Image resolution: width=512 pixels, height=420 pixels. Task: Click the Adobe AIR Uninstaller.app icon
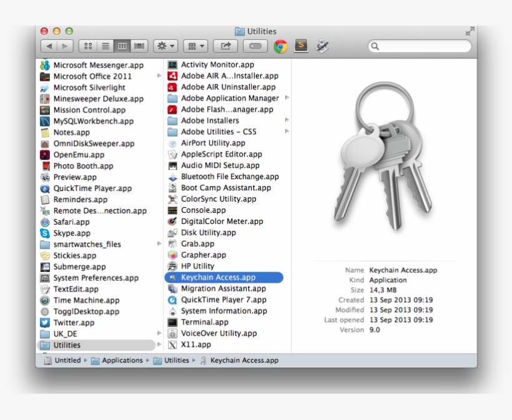[172, 87]
